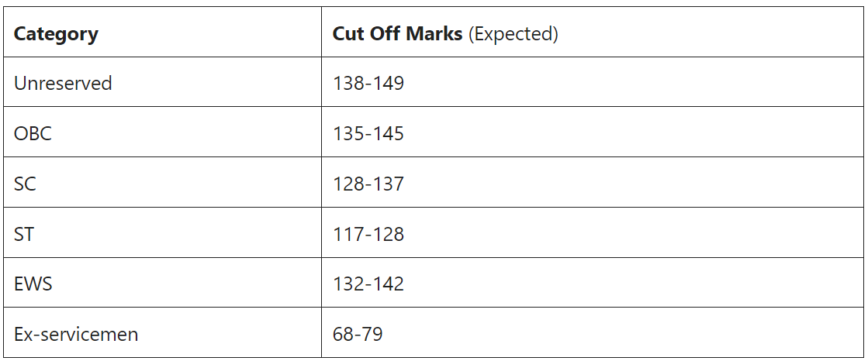Click the EWS category cell
868x361 pixels.
tap(162, 283)
